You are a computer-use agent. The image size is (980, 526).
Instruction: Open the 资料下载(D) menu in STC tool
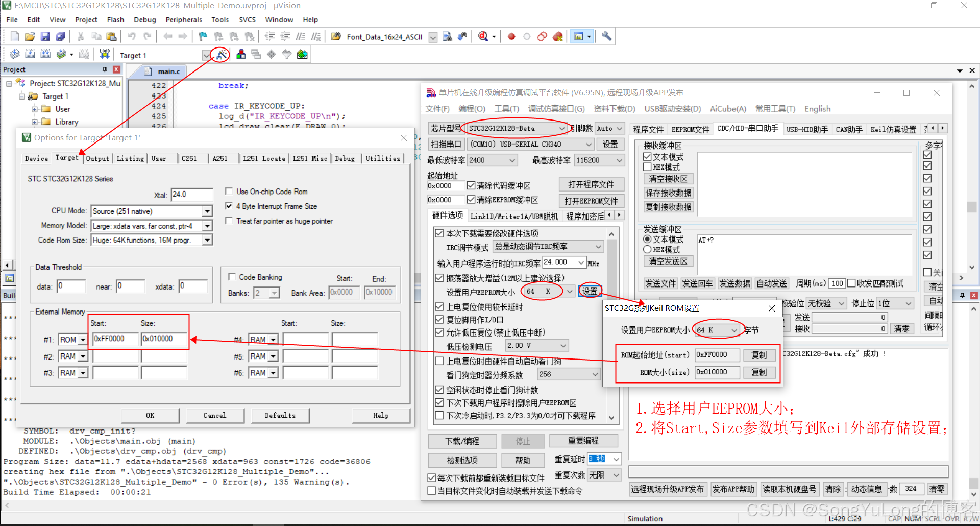pos(615,109)
